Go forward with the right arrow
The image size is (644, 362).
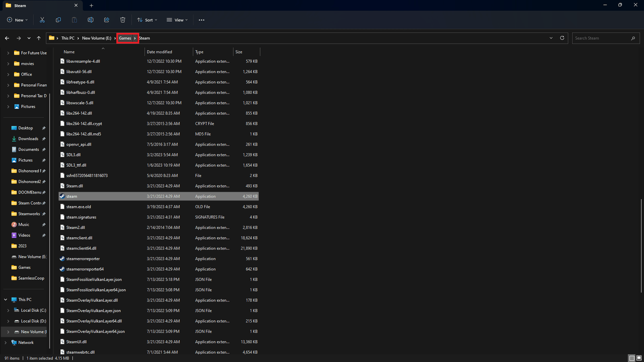pyautogui.click(x=19, y=38)
